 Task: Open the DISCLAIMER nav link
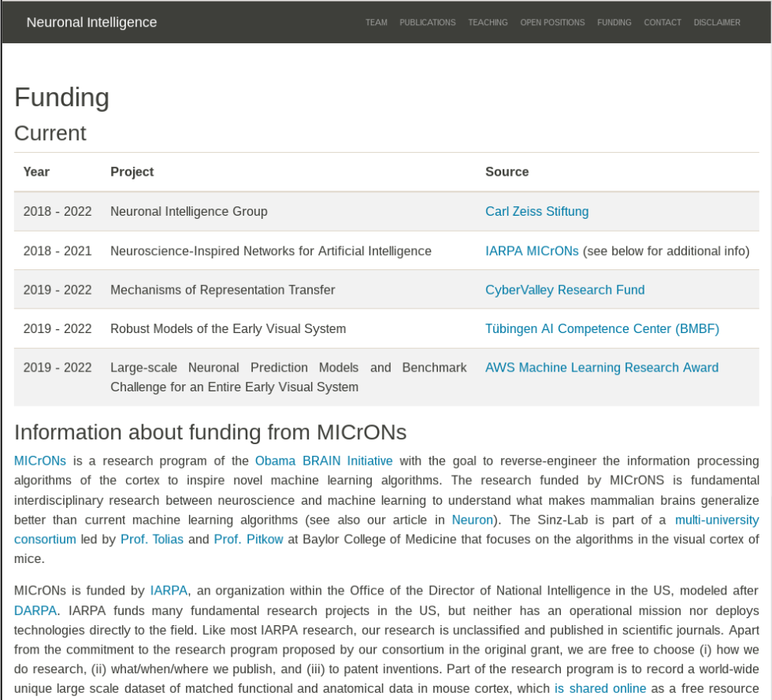coord(717,23)
